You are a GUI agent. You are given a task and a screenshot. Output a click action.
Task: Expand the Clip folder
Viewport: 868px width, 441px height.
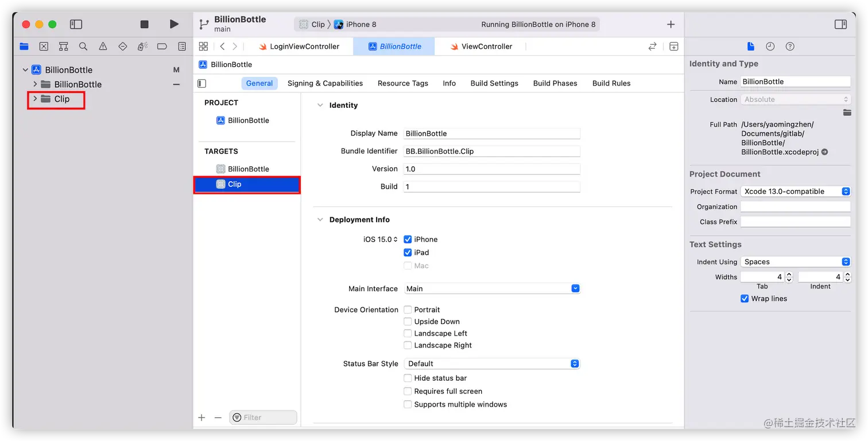point(35,99)
